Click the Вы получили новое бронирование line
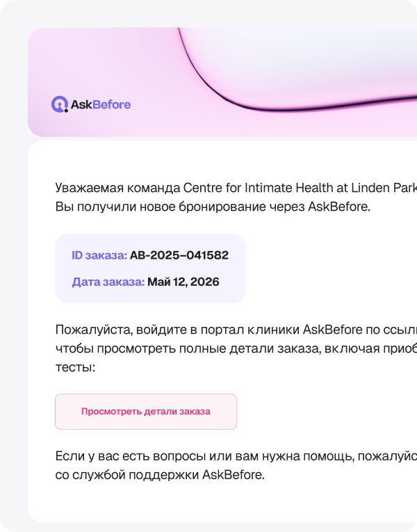The height and width of the screenshot is (532, 417). point(213,207)
